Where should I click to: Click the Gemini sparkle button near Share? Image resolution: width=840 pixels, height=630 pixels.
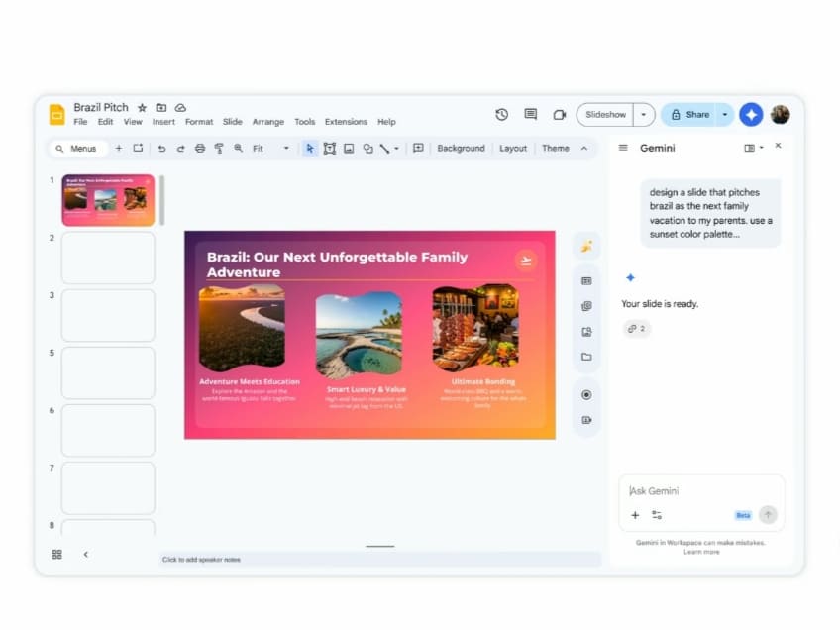pos(751,114)
